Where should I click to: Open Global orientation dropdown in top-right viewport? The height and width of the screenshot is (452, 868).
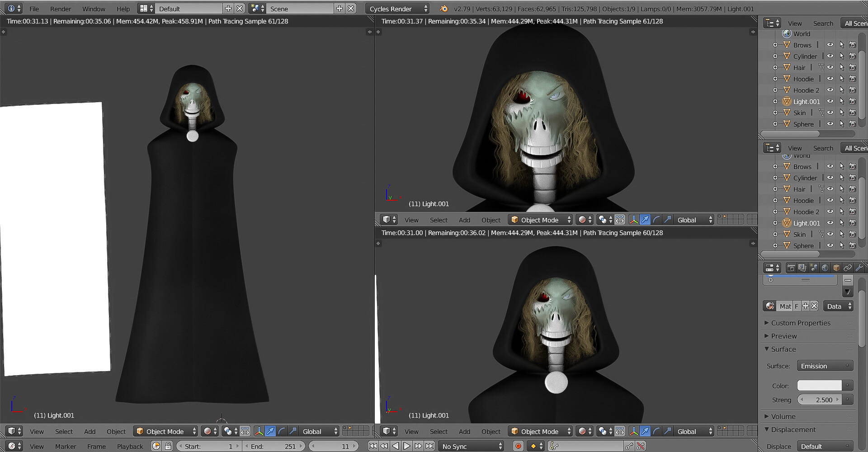tap(693, 220)
